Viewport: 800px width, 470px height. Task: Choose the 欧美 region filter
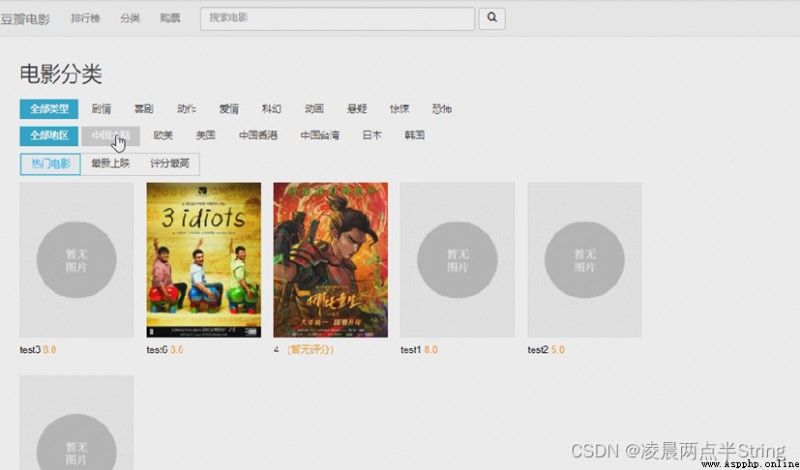click(163, 135)
